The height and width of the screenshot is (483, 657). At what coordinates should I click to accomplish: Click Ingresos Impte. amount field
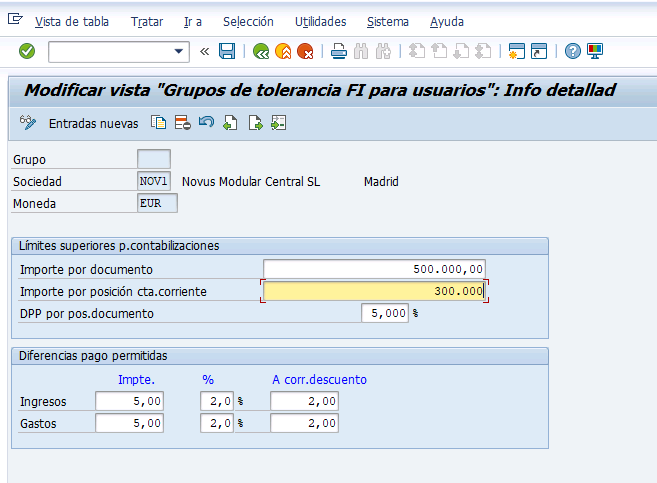[129, 401]
